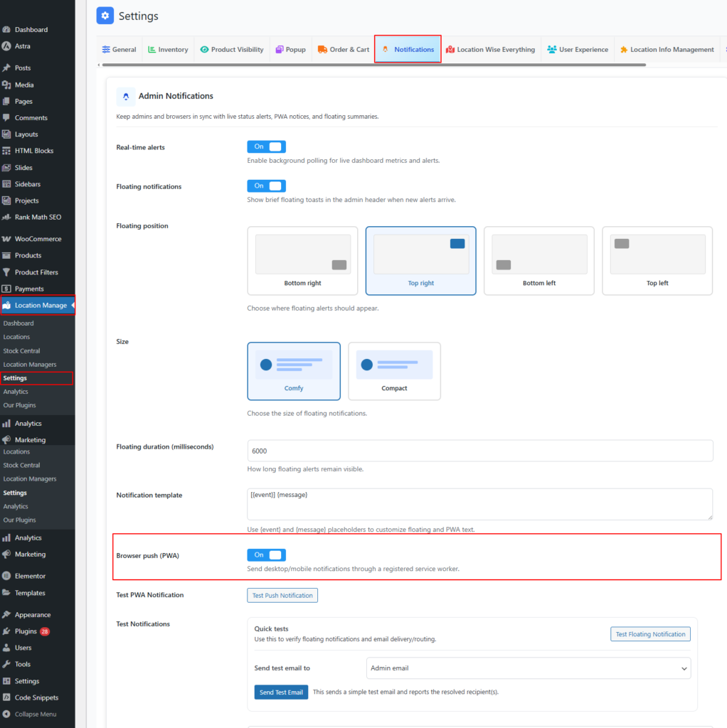The height and width of the screenshot is (728, 727).
Task: Open the Send test email to dropdown
Action: coord(529,668)
